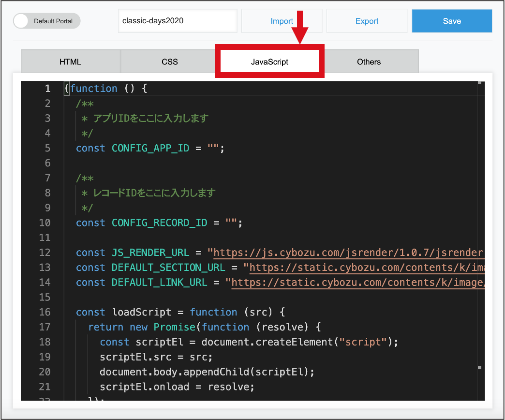Open the DEFAULT_SECTION_URL static.cybozu.com link

click(x=367, y=268)
